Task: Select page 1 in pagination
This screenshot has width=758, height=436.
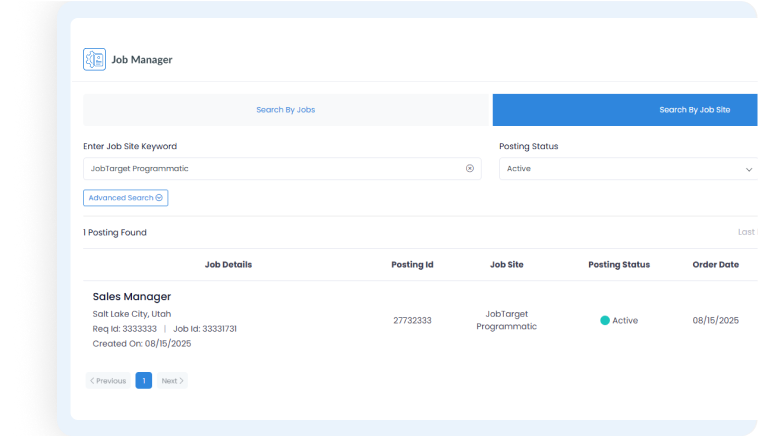Action: [x=144, y=380]
